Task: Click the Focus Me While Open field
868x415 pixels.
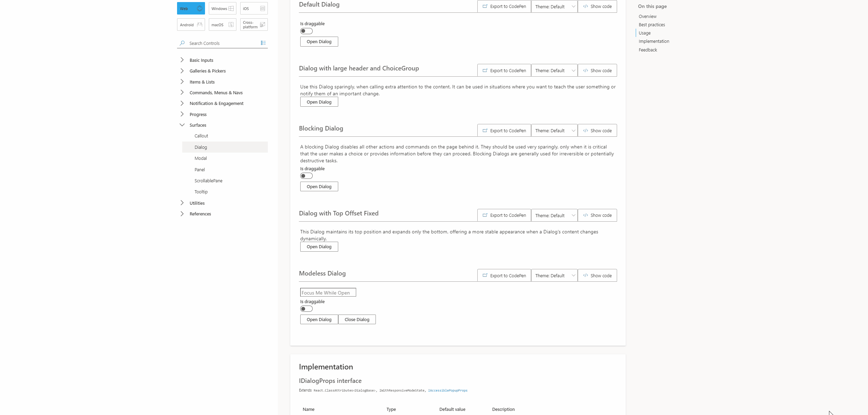Action: click(328, 292)
